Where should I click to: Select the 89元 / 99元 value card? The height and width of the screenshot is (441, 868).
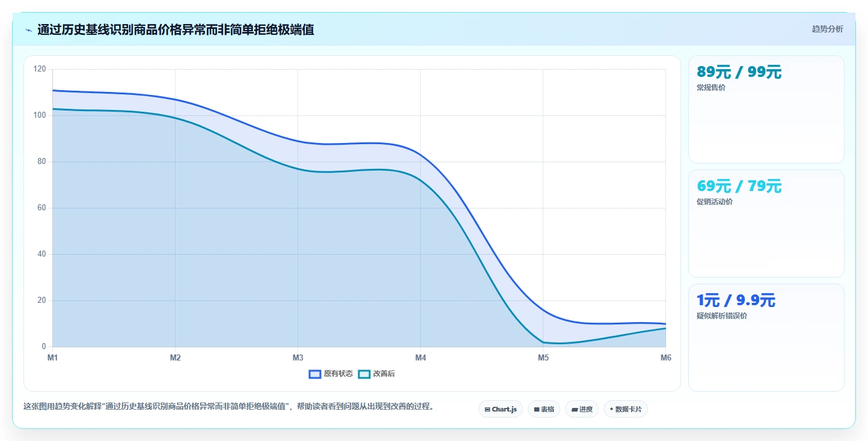pos(766,109)
